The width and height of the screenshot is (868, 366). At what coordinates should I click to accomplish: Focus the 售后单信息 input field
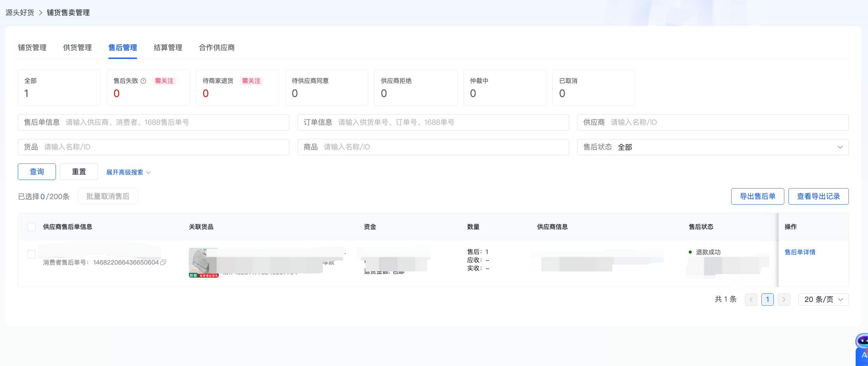point(175,122)
